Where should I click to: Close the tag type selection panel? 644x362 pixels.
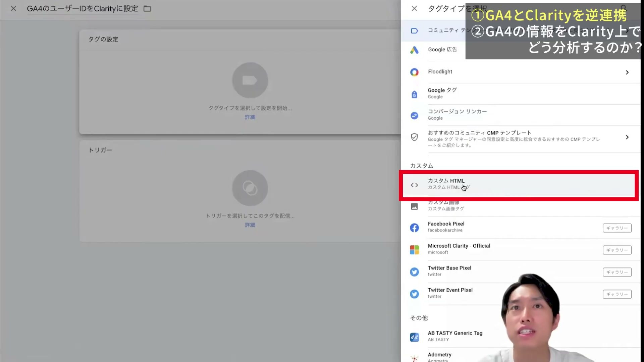[x=415, y=8]
